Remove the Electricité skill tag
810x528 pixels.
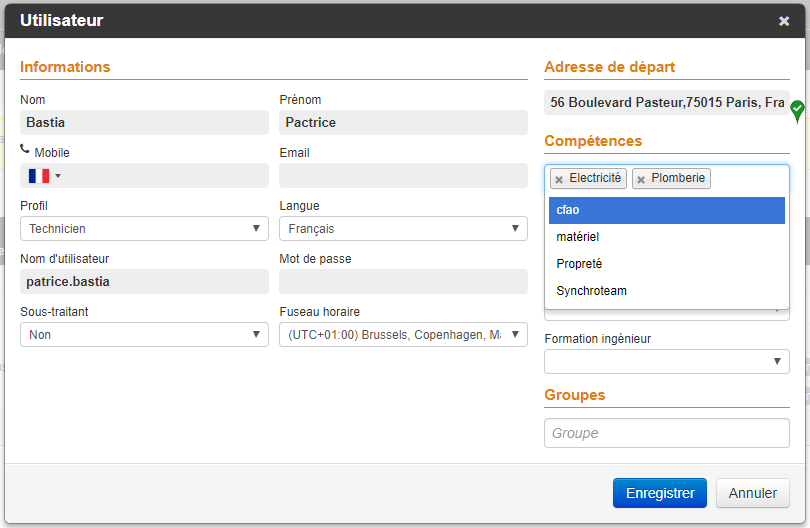click(559, 180)
